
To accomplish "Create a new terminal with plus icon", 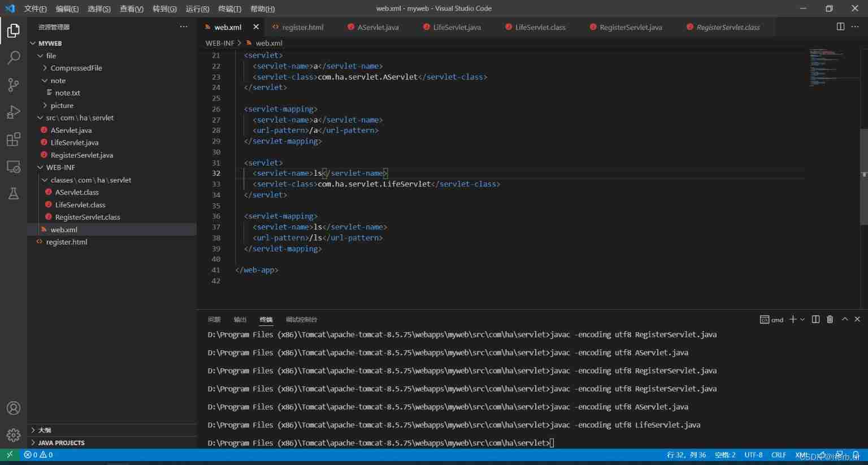I will (x=792, y=319).
